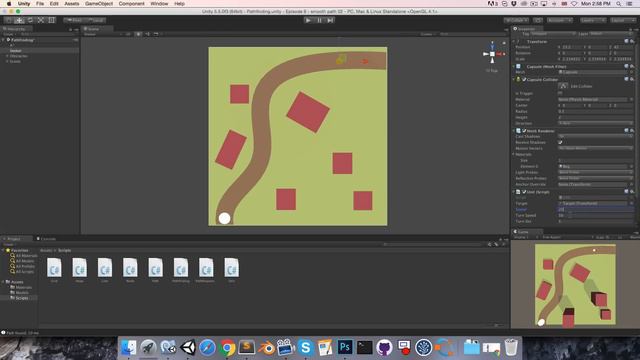Click the Target object field

tap(593, 203)
